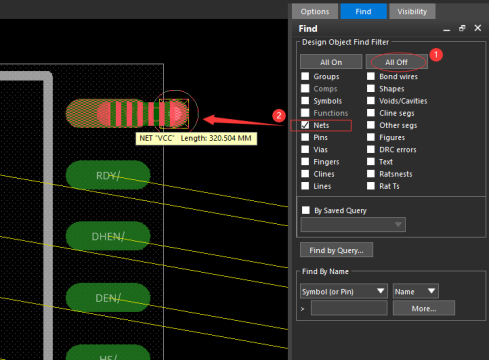Enable the Fingers checkbox
Image resolution: width=489 pixels, height=361 pixels.
(x=305, y=161)
